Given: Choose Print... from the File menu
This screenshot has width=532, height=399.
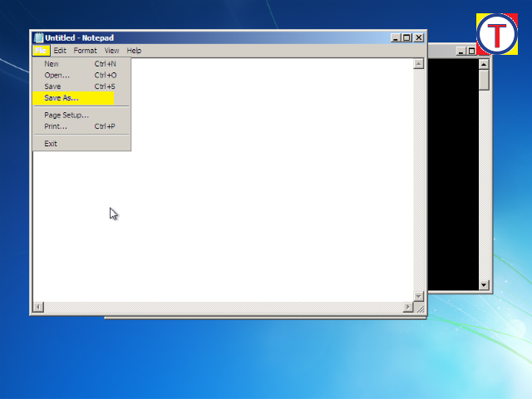Looking at the screenshot, I should 81,126.
